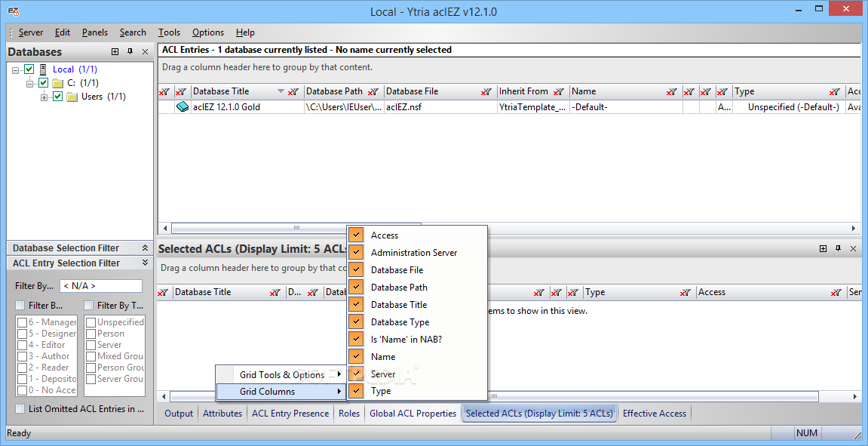Collapse the C: tree node
The height and width of the screenshot is (446, 868).
pos(29,84)
